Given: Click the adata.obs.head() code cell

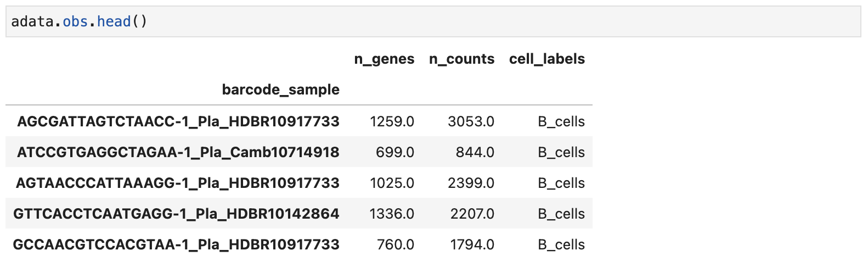Looking at the screenshot, I should click(x=433, y=21).
